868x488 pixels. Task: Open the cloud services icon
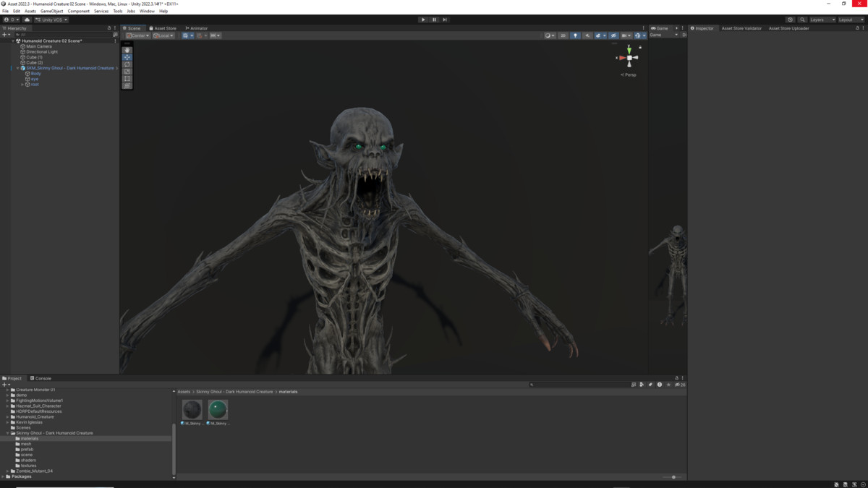tap(27, 20)
